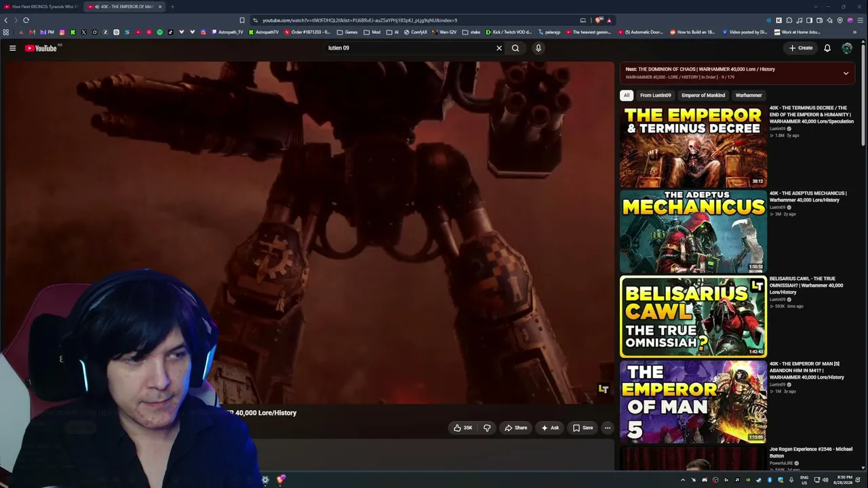Show hidden system tray icons
The height and width of the screenshot is (488, 868).
point(683,480)
